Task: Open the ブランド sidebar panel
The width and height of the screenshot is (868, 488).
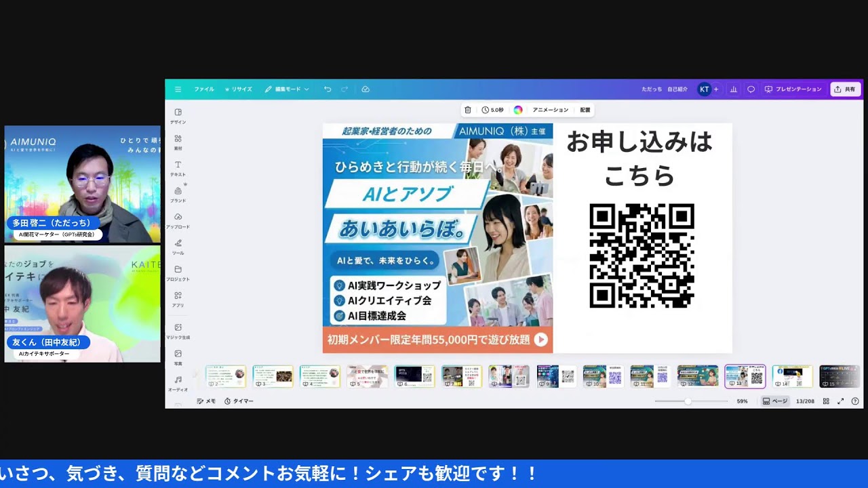Action: tap(178, 195)
